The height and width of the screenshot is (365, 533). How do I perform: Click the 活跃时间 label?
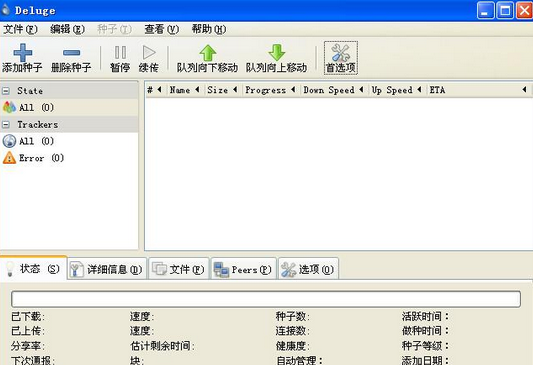pyautogui.click(x=425, y=317)
